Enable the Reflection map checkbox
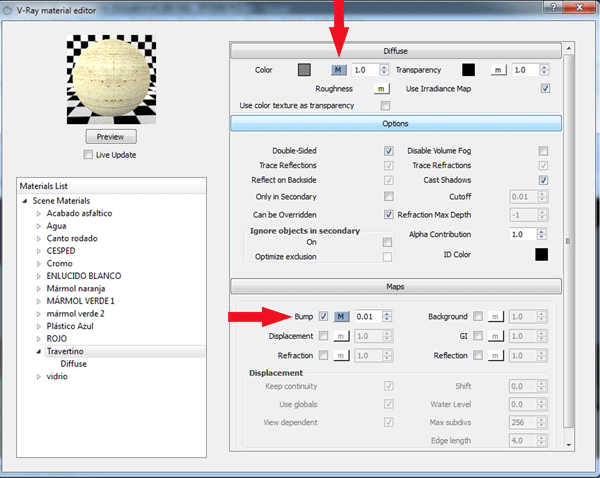This screenshot has height=478, width=600. click(478, 355)
